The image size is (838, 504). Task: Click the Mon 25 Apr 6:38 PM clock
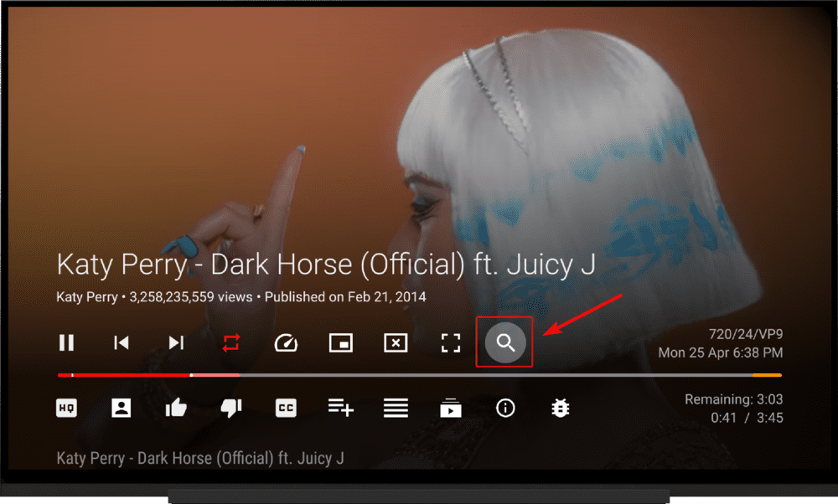[721, 353]
